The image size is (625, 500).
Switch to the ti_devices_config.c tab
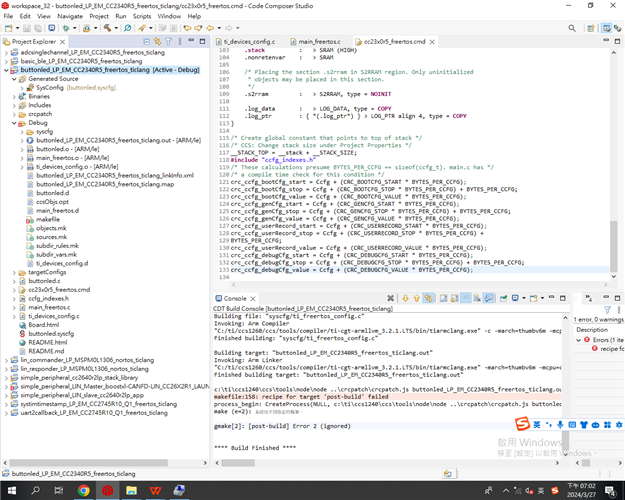(246, 41)
